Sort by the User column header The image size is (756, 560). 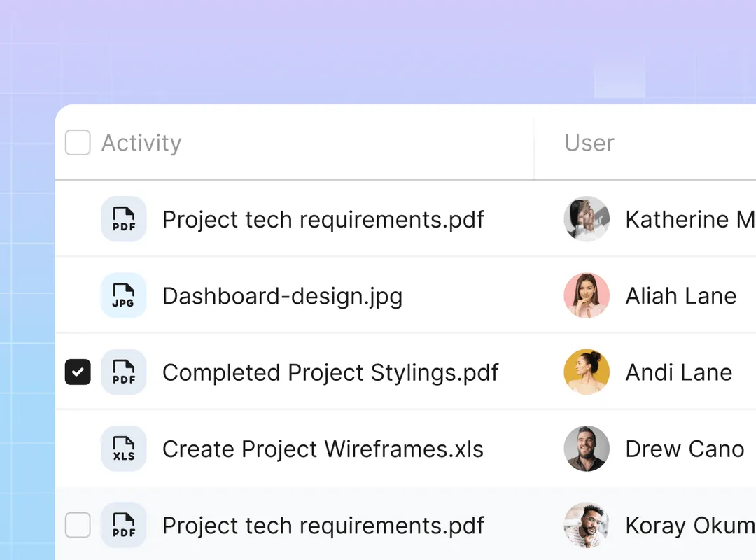[589, 143]
